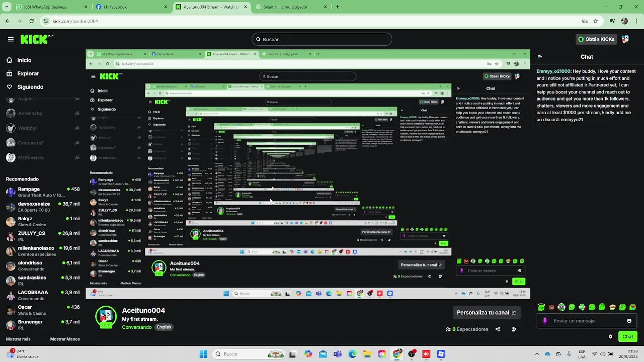Show hidden system tray icons
The width and height of the screenshot is (644, 362).
tap(537, 354)
